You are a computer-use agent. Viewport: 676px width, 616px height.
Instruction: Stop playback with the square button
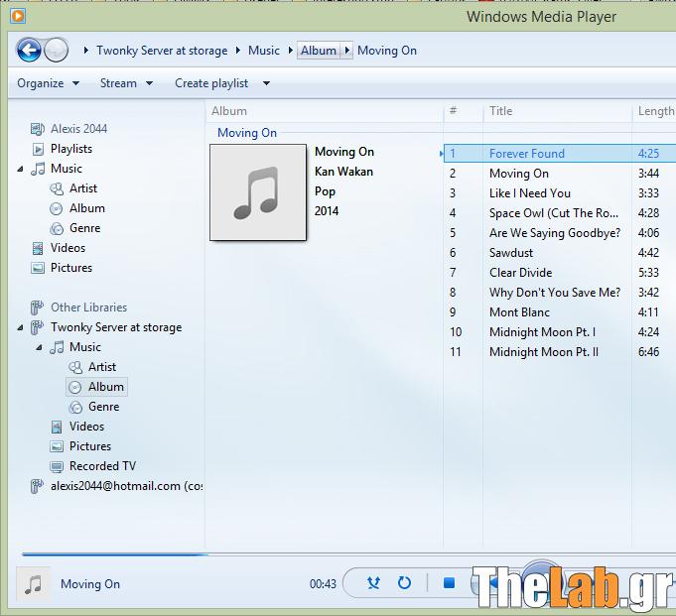point(450,583)
